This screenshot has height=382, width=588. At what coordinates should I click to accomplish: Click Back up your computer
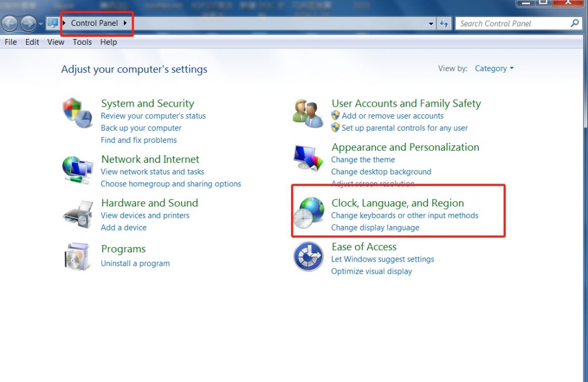[141, 128]
